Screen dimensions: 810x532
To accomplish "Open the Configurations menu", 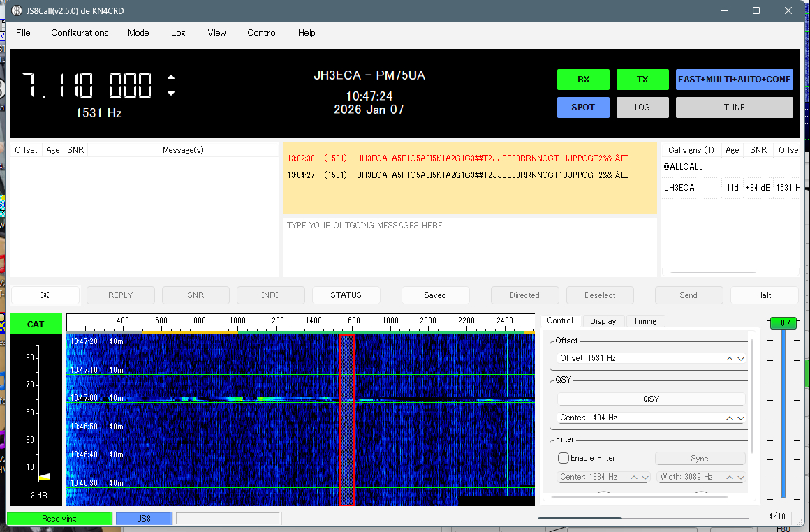I will 80,33.
